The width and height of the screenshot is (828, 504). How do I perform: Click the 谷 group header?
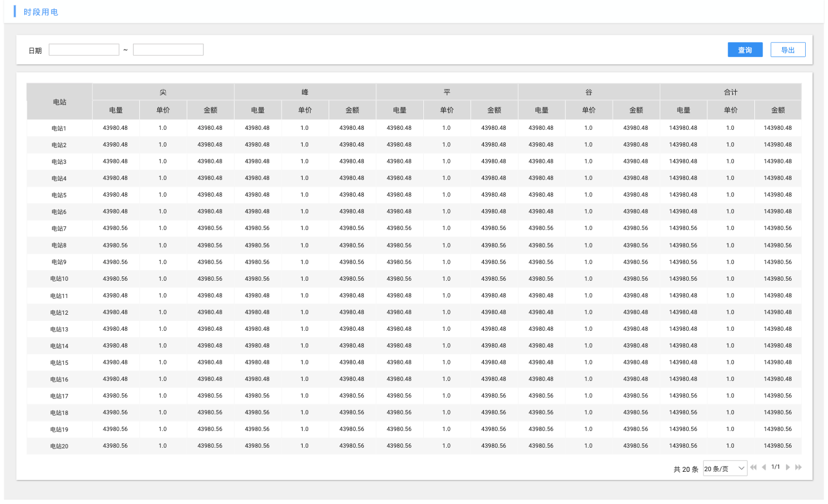tap(589, 92)
